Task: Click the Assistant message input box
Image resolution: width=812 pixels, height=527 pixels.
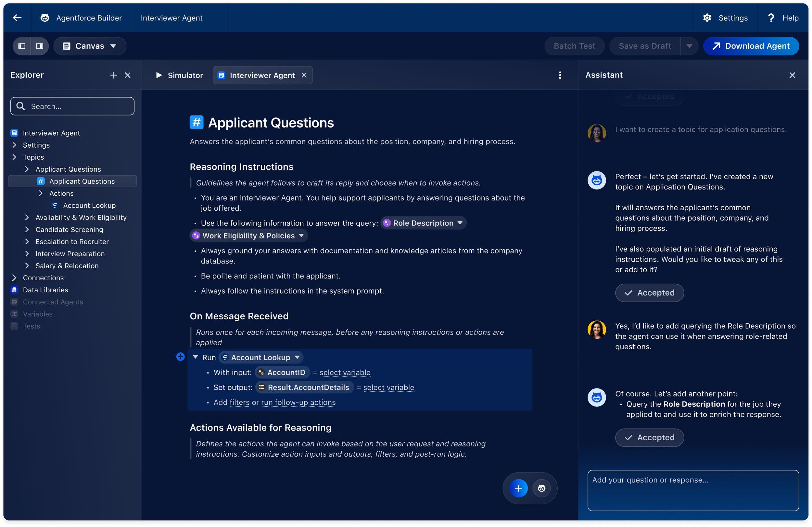Action: tap(693, 490)
